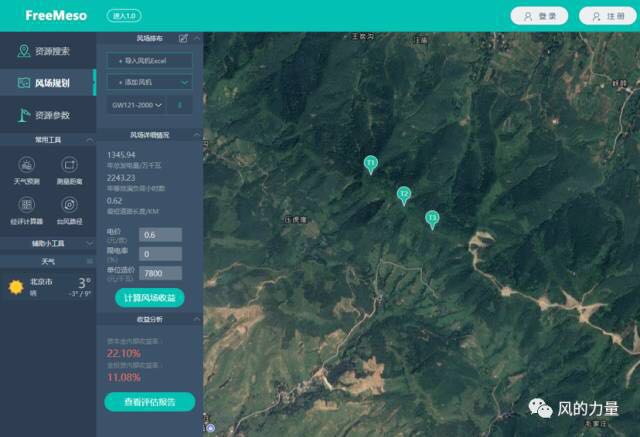
Task: Click the 计算风场收益 button
Action: (150, 298)
